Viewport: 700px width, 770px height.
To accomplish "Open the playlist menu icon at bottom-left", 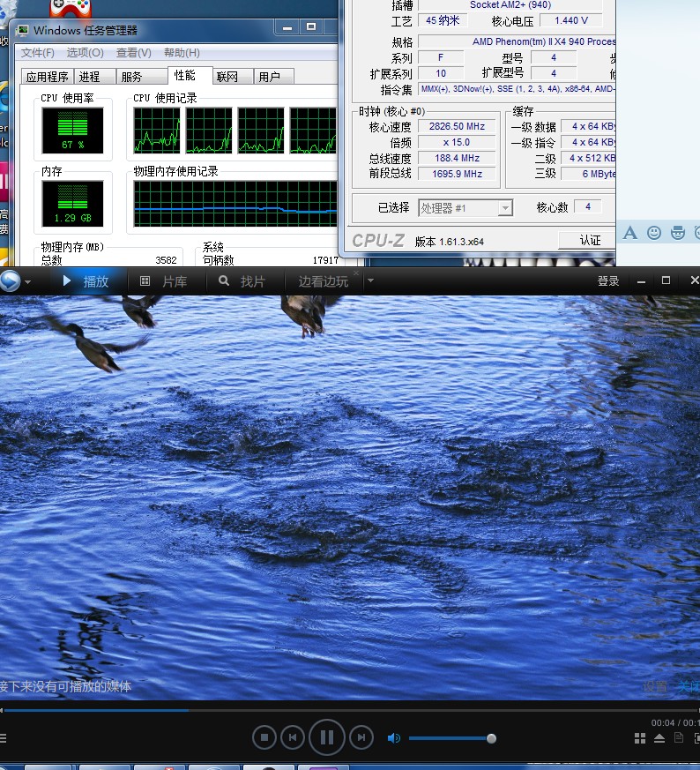I will coord(3,738).
